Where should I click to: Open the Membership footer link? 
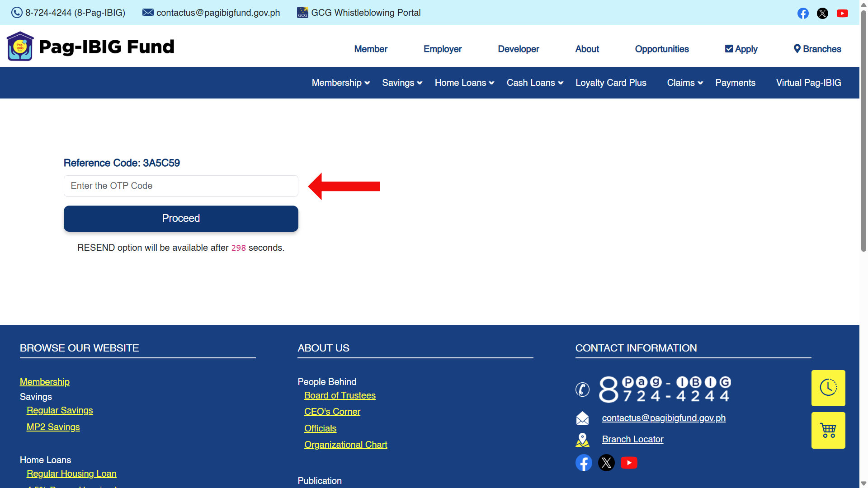(45, 382)
